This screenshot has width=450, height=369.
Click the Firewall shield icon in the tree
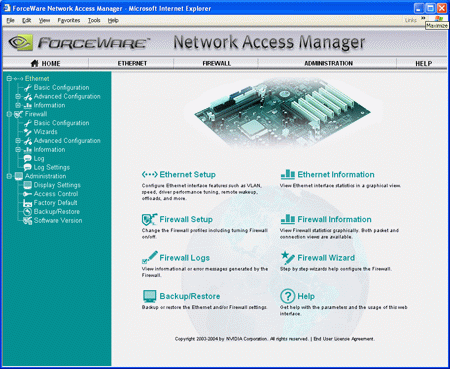[x=19, y=114]
